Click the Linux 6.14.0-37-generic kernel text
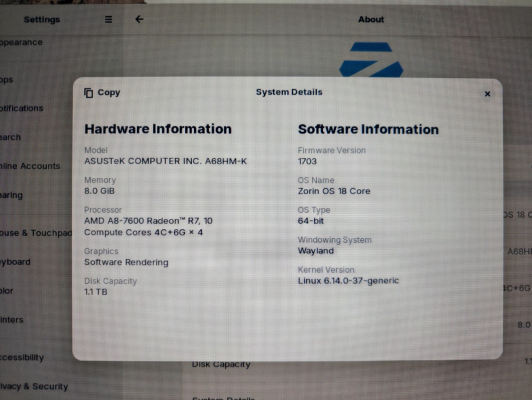 click(348, 281)
